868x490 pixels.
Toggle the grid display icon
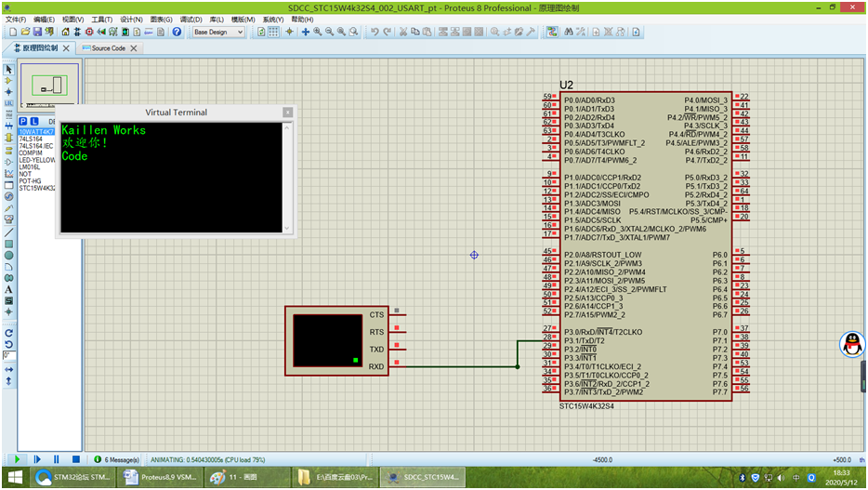(x=273, y=32)
